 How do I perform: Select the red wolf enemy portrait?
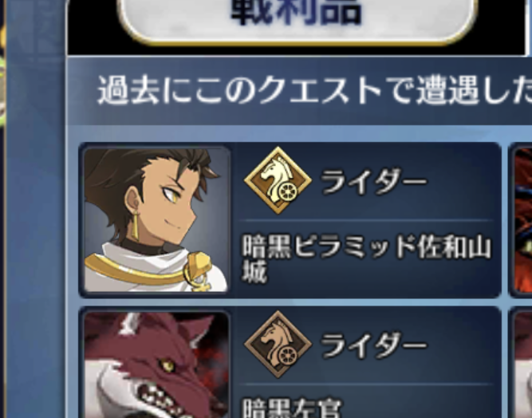coord(156,365)
